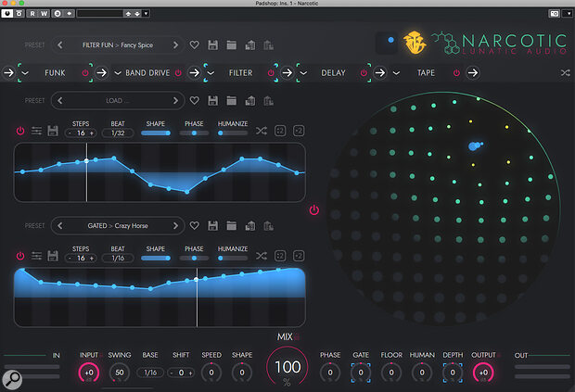Go to next preset after Crazy Horse

(175, 226)
